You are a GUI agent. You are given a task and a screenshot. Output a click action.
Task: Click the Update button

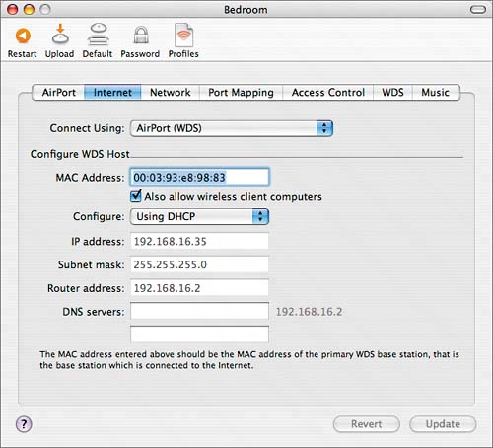443,424
